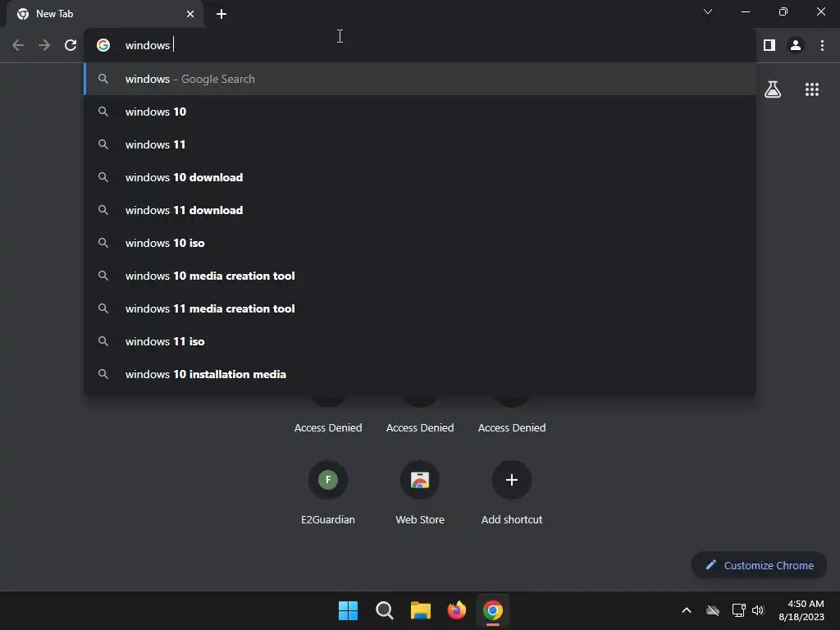Viewport: 840px width, 630px height.
Task: Open Chrome three-dot menu
Action: 822,45
